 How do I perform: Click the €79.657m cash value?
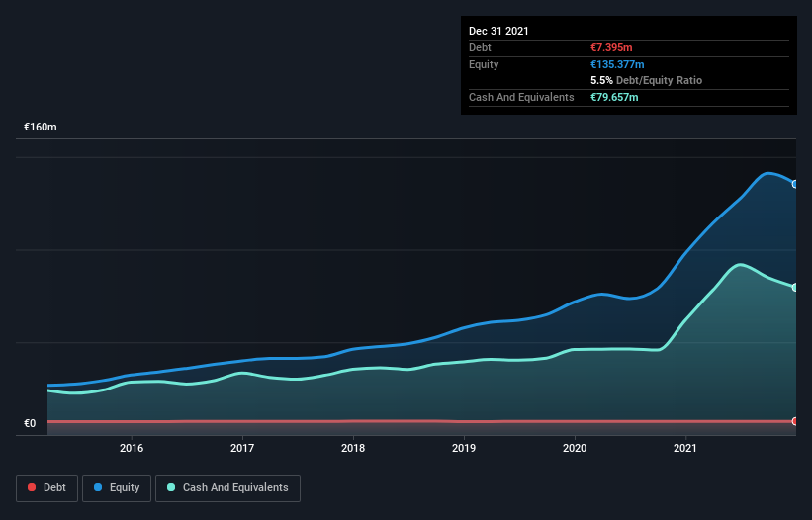pos(614,97)
